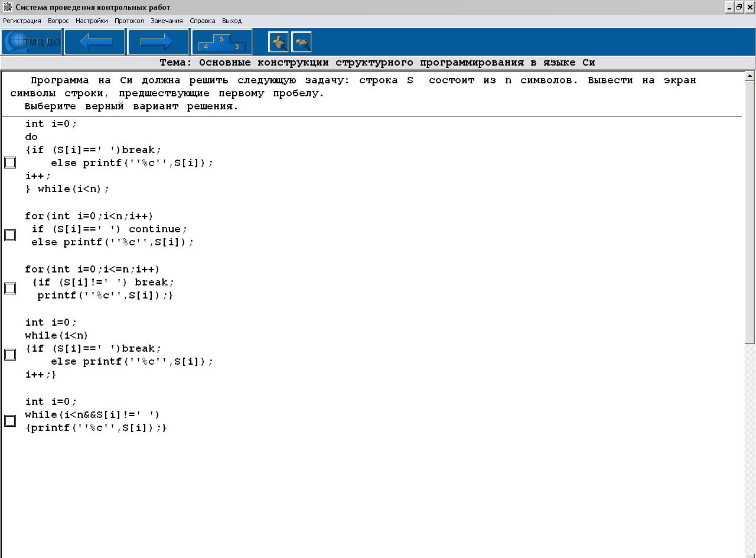This screenshot has height=558, width=756.
Task: Minimize the test system window
Action: point(729,7)
